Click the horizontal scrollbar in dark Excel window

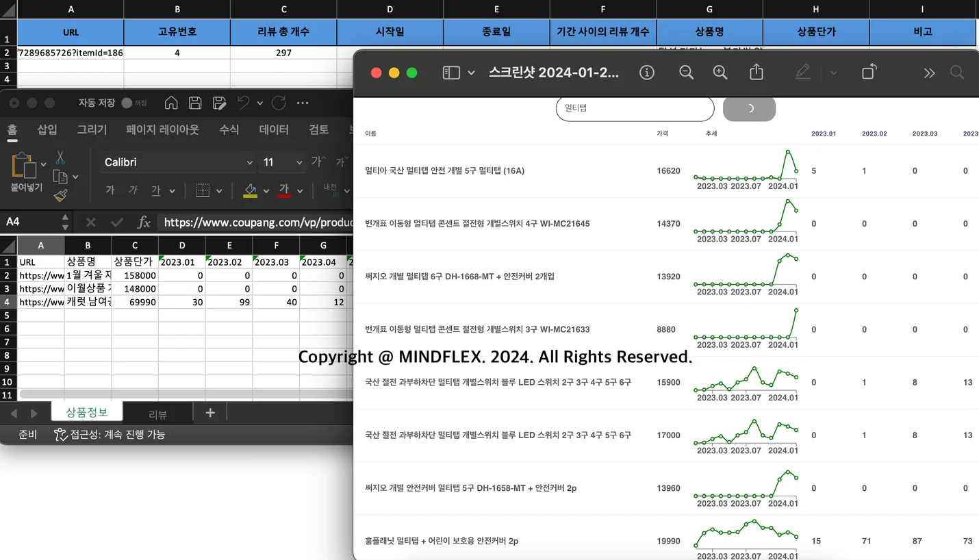coord(186,394)
